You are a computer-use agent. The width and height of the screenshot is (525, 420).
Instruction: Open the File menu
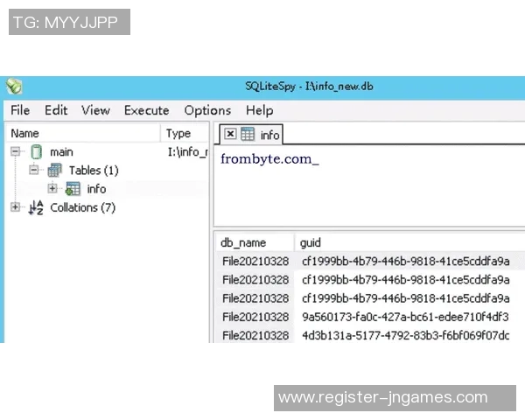[19, 110]
